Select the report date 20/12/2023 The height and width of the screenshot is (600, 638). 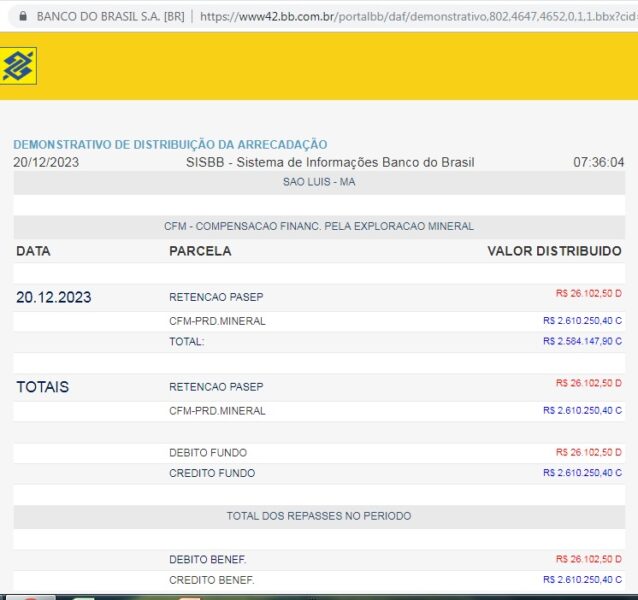46,162
